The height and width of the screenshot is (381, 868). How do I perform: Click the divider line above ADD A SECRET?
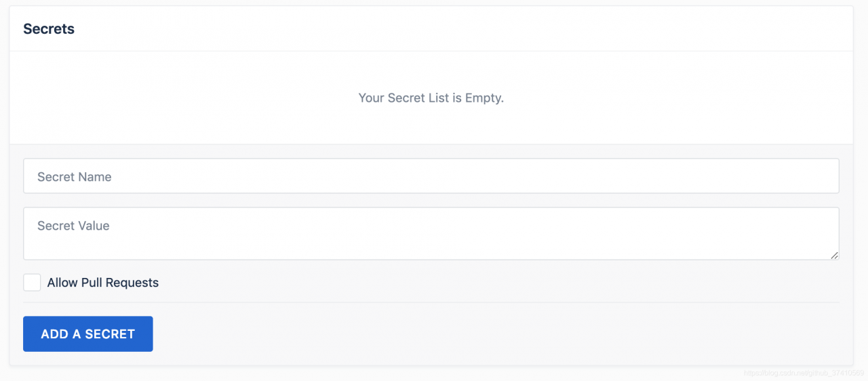431,302
